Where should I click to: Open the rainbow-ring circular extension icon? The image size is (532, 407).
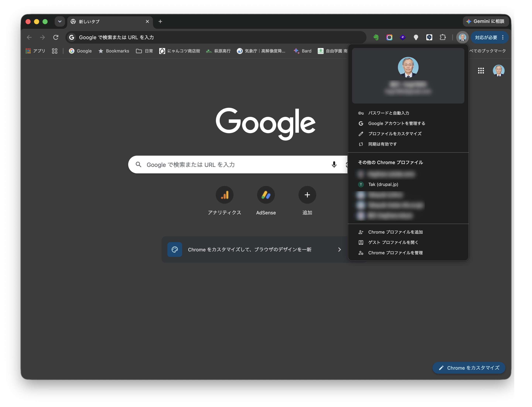[x=389, y=37]
